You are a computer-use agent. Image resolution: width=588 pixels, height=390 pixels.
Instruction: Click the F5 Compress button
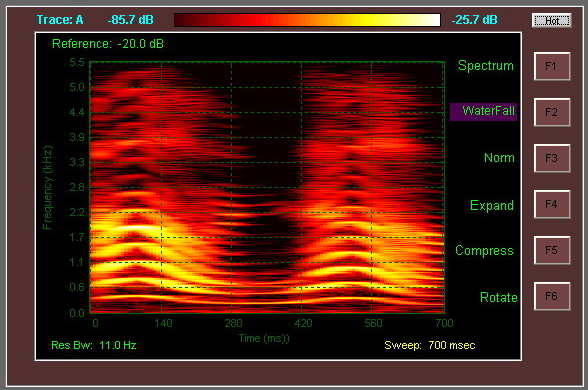point(552,250)
